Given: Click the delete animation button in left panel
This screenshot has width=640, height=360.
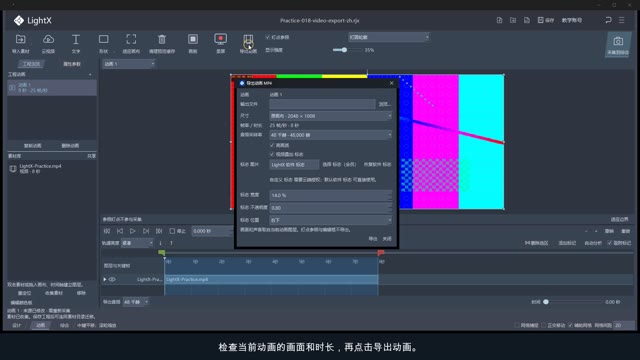Looking at the screenshot, I should point(70,146).
